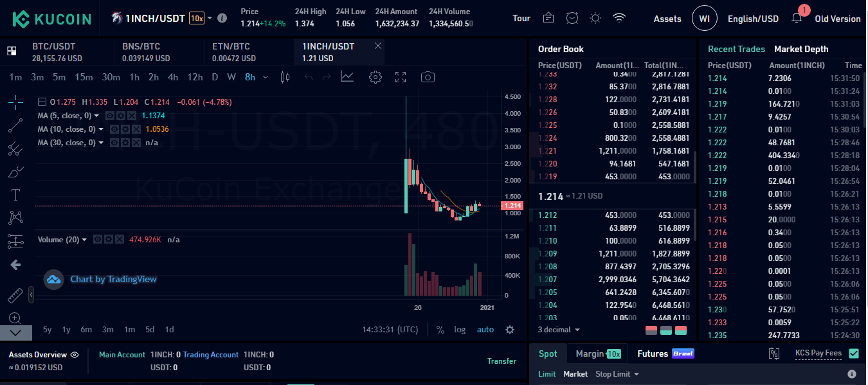The image size is (868, 385).
Task: Open the Stop Limit order type dropdown
Action: click(x=617, y=374)
